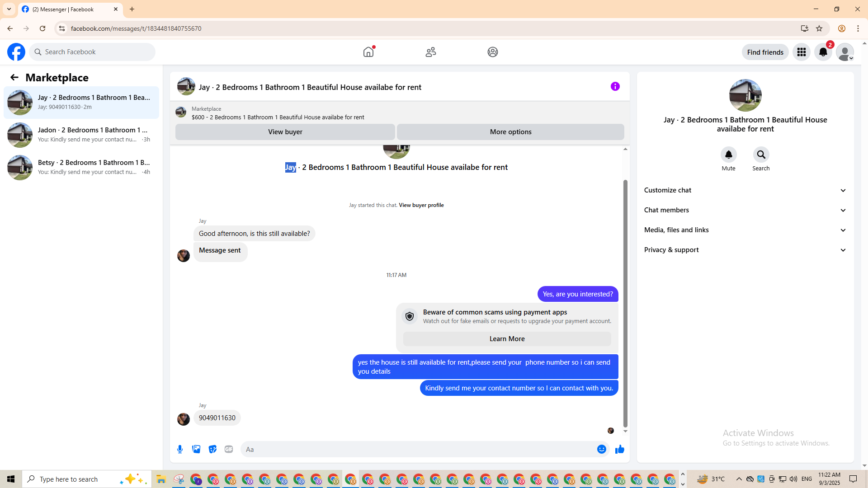
Task: Click the listing thumbnail in right panel
Action: pyautogui.click(x=745, y=95)
